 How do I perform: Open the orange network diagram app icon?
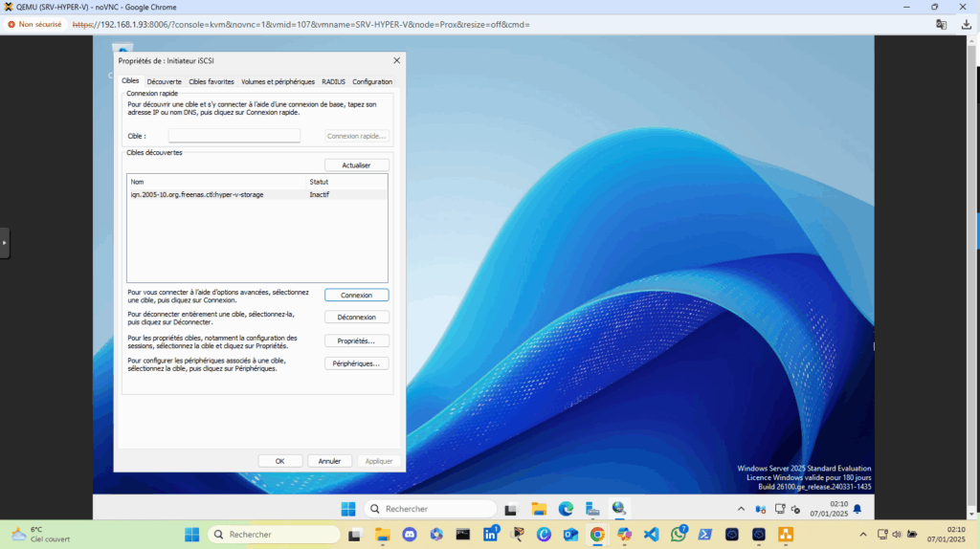(786, 535)
